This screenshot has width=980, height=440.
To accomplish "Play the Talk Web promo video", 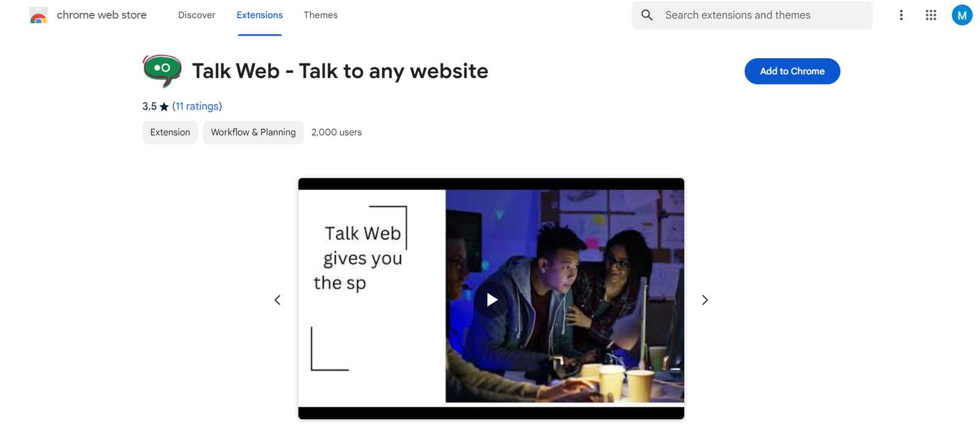I will [x=491, y=300].
